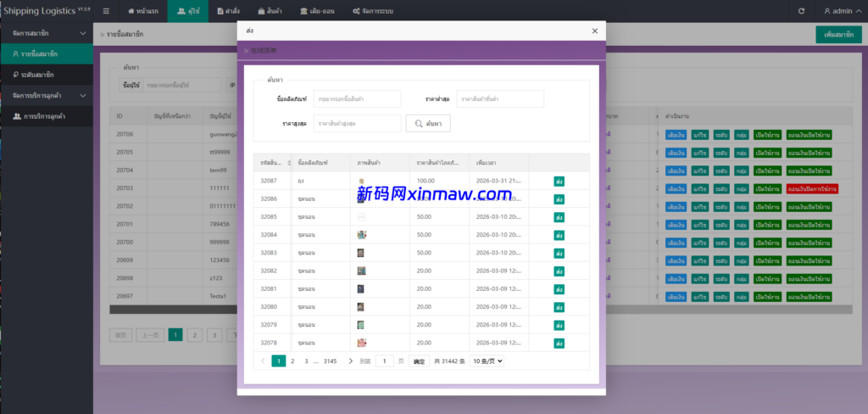Send product 32083 with its ส่ง button

tap(559, 253)
